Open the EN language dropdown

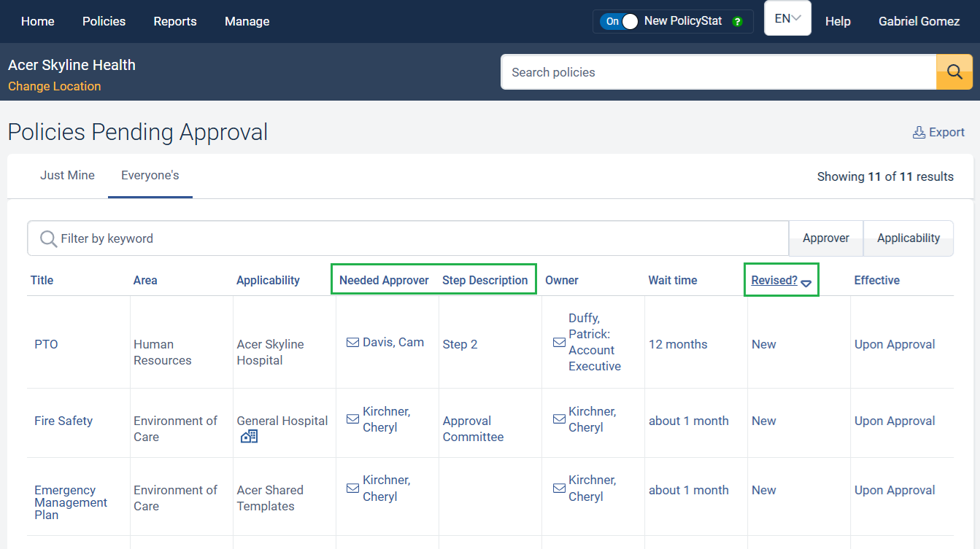click(x=787, y=18)
